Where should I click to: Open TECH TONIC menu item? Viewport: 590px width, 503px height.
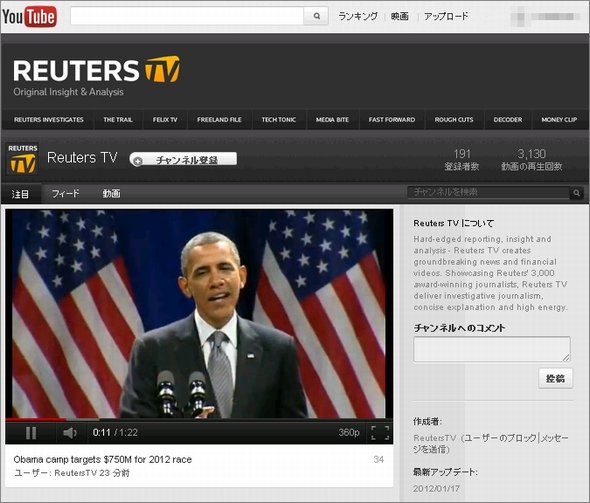pos(279,120)
